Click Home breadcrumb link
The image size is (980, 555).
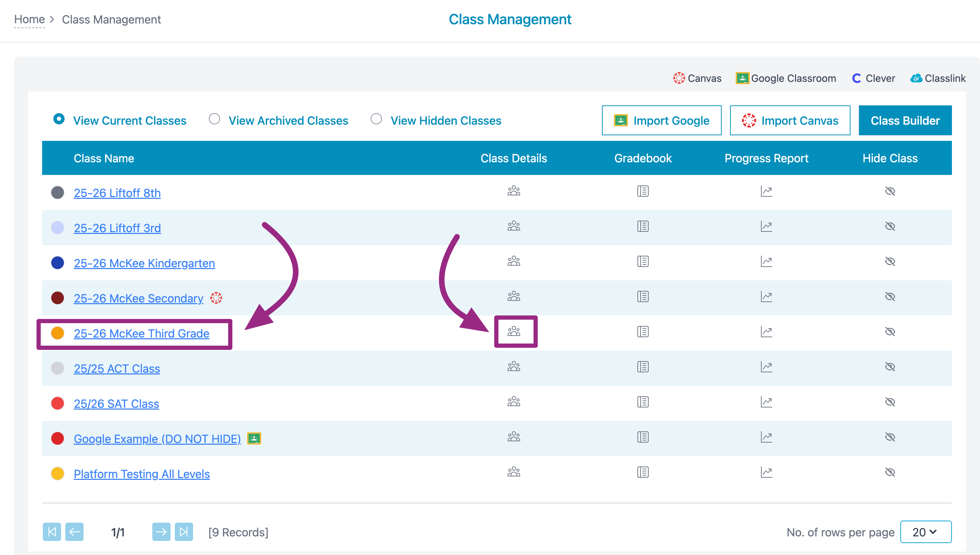pos(29,19)
